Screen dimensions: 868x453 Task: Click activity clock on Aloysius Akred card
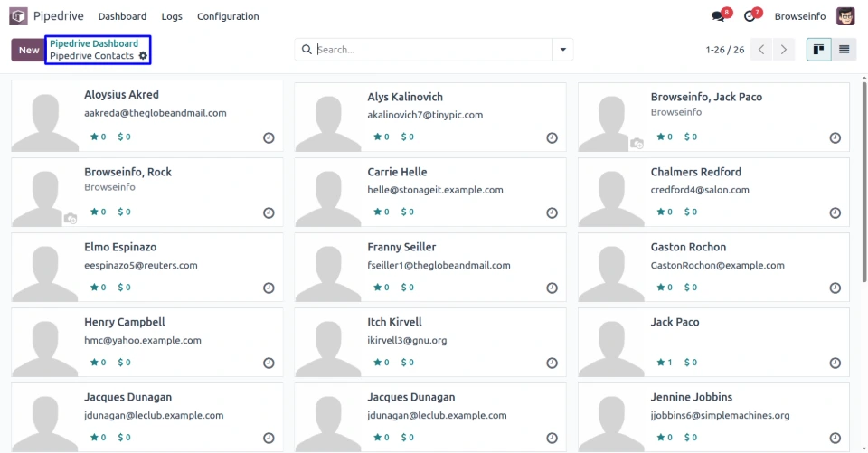tap(269, 138)
